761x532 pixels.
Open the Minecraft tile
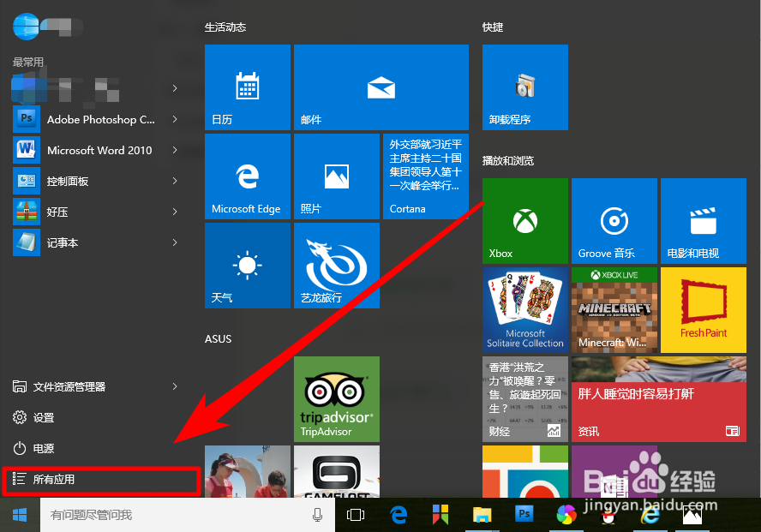point(614,309)
